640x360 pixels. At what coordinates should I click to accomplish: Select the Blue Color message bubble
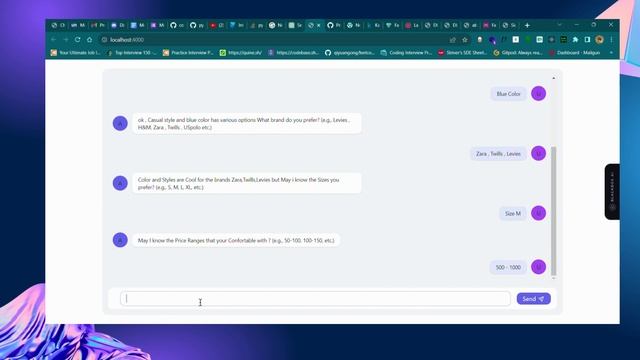coord(508,94)
